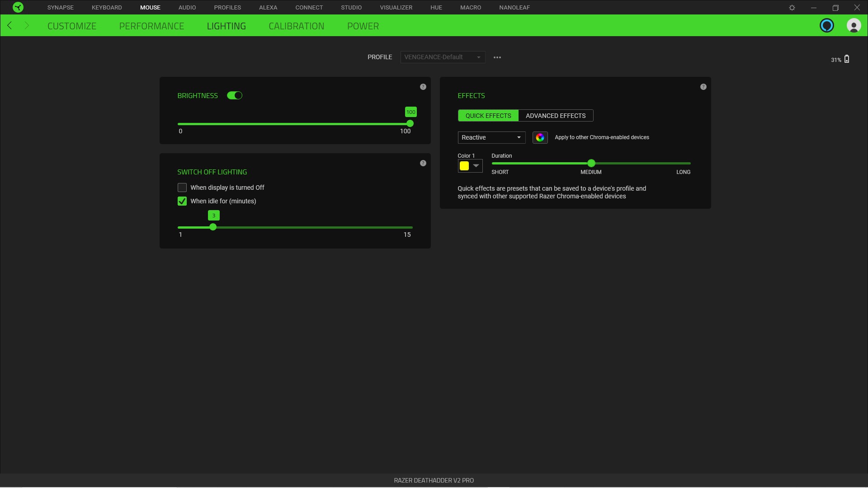
Task: Switch to PERFORMANCE tab
Action: 151,26
